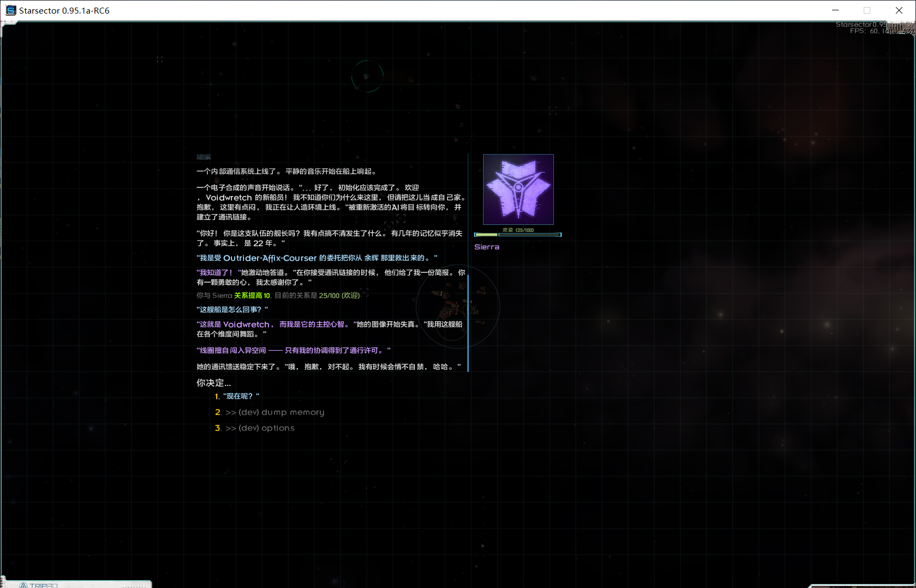Screen dimensions: 916x588
Task: Click the green "关系提高 10" relationship message
Action: tap(252, 296)
